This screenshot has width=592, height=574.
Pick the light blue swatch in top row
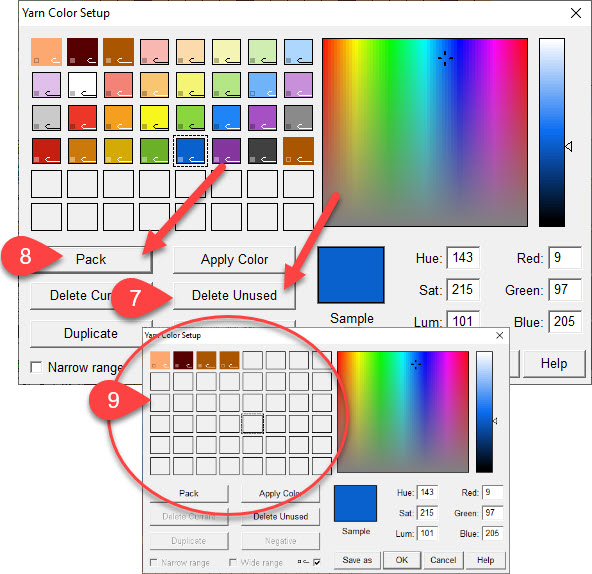pyautogui.click(x=298, y=52)
